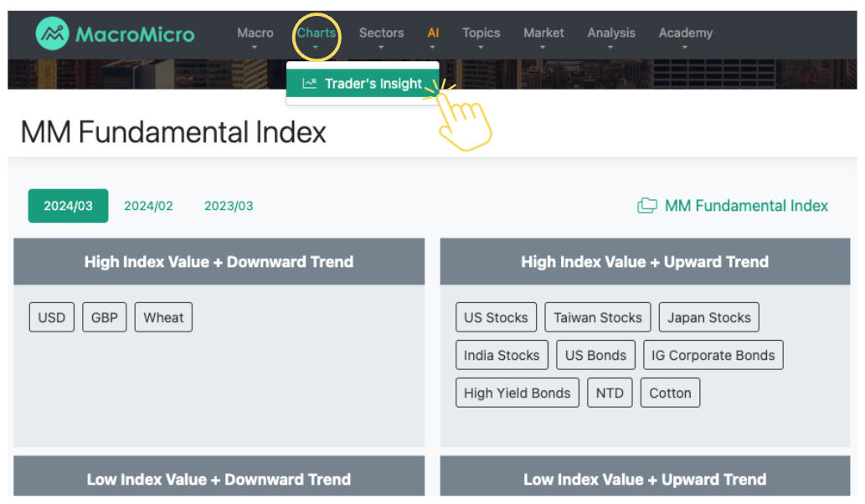Choose Trader's Insight from the dropdown
This screenshot has width=865, height=504.
point(363,83)
